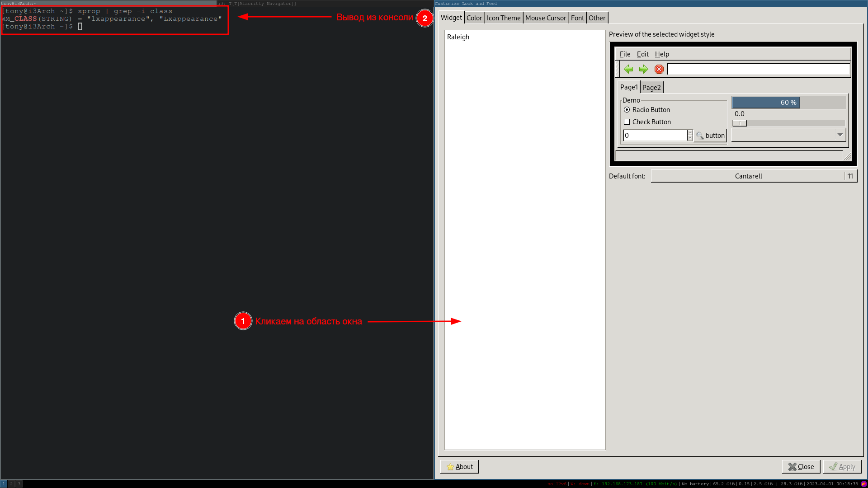Viewport: 868px width, 488px height.
Task: Click the About button
Action: point(459,467)
